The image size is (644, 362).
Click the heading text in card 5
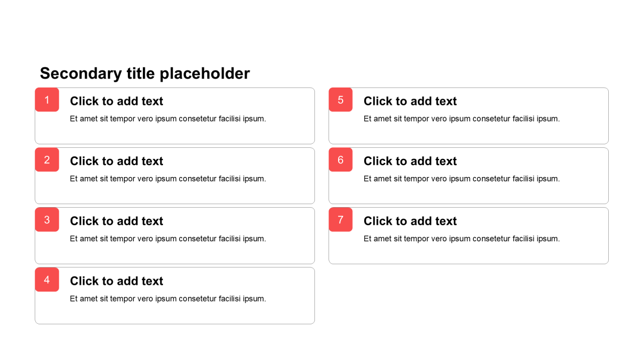(x=410, y=101)
